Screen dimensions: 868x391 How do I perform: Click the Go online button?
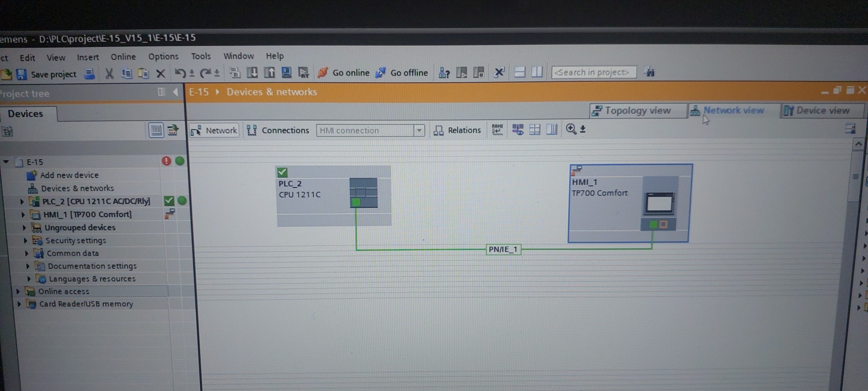coord(344,73)
